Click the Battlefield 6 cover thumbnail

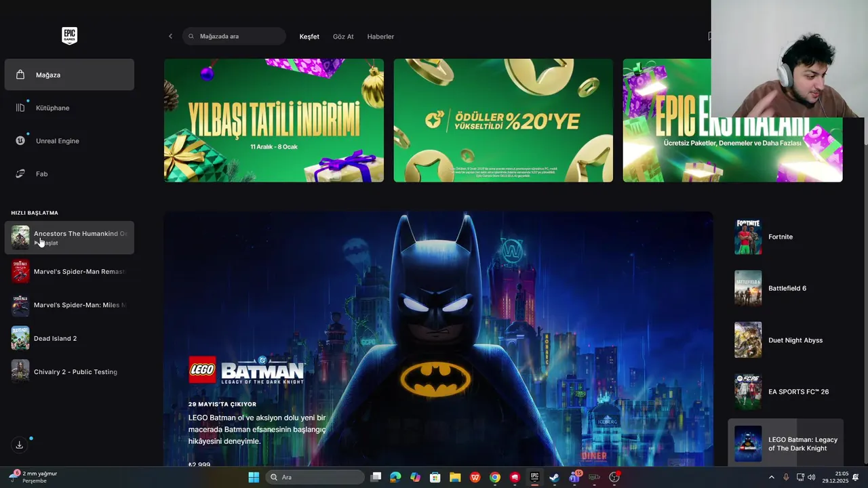click(x=748, y=288)
